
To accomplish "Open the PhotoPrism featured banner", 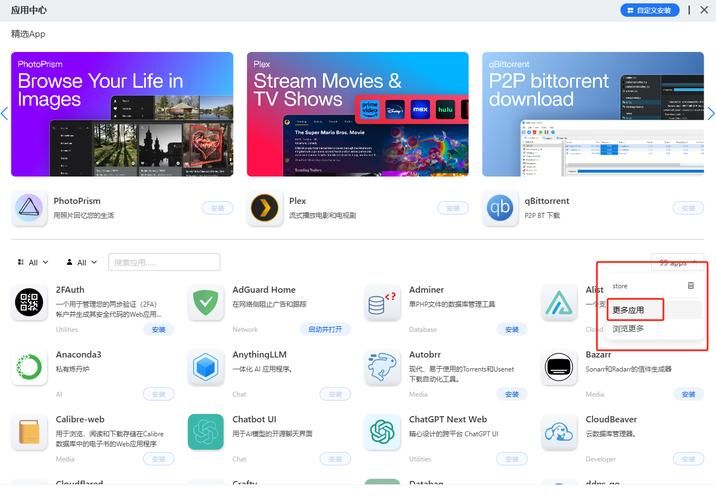I will tap(122, 114).
